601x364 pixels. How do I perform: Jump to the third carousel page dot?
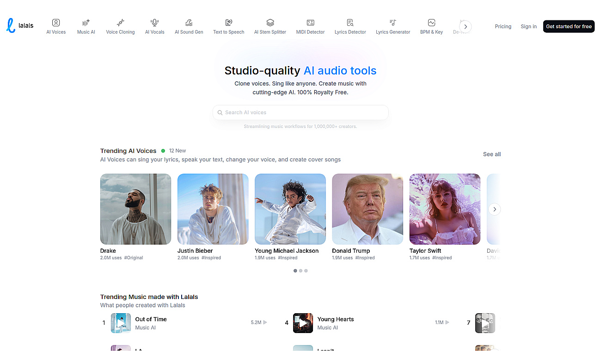(306, 271)
